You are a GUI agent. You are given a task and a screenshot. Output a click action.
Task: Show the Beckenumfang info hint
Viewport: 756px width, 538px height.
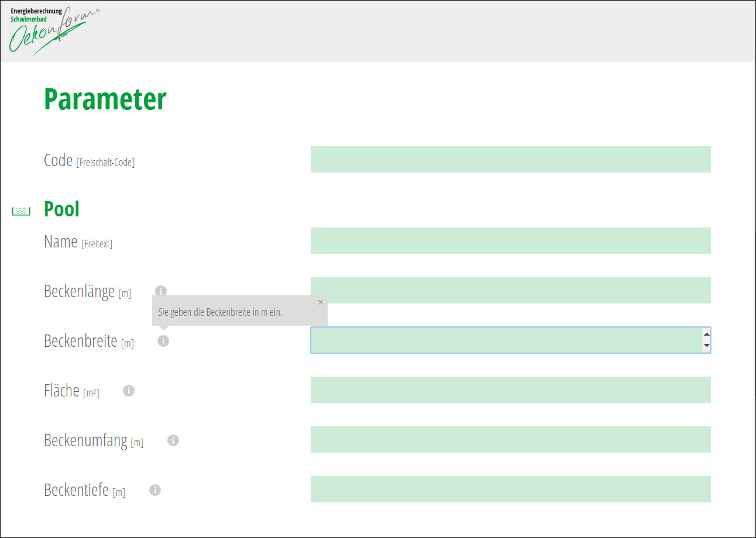(x=173, y=440)
